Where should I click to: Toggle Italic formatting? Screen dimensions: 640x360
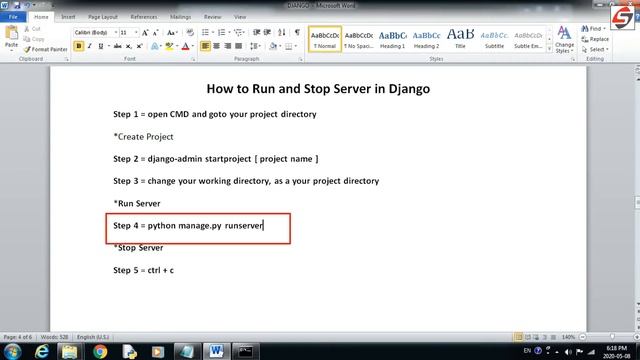tap(89, 46)
